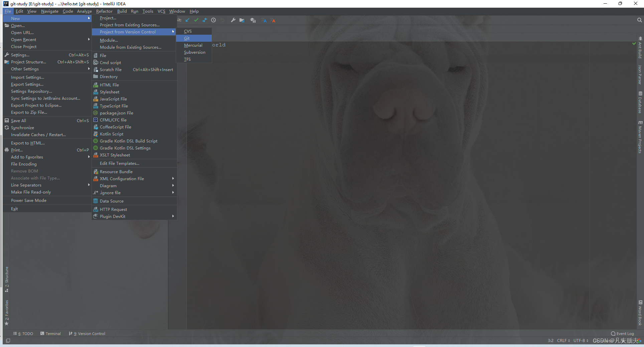Viewport: 644px width, 347px height.
Task: Create a new TypeScript File
Action: point(134,106)
